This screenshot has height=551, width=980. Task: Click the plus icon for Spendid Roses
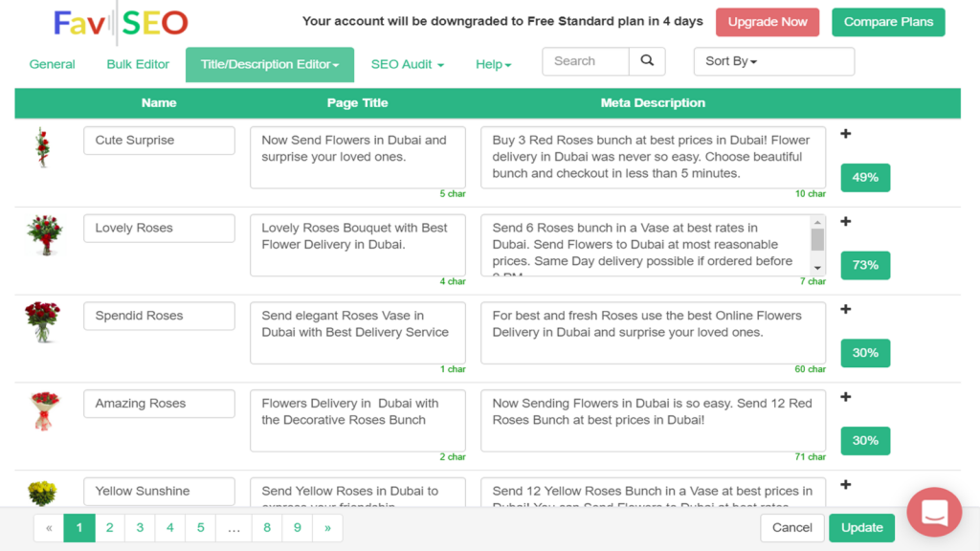pyautogui.click(x=845, y=310)
